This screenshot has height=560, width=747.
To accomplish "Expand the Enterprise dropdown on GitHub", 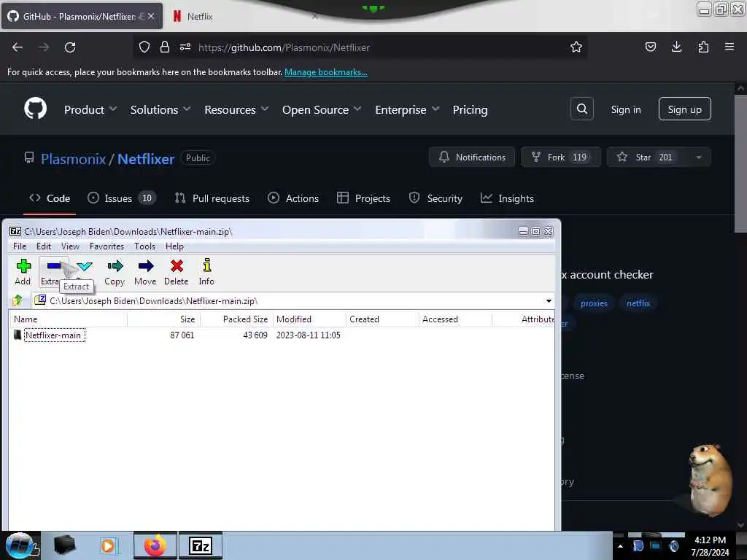I will [407, 110].
